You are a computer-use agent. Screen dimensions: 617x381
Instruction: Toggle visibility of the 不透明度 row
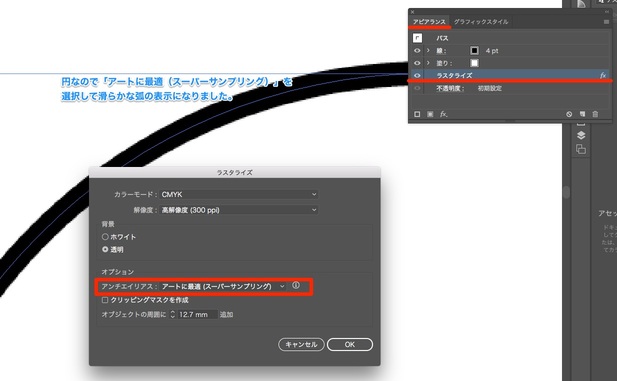[x=417, y=88]
